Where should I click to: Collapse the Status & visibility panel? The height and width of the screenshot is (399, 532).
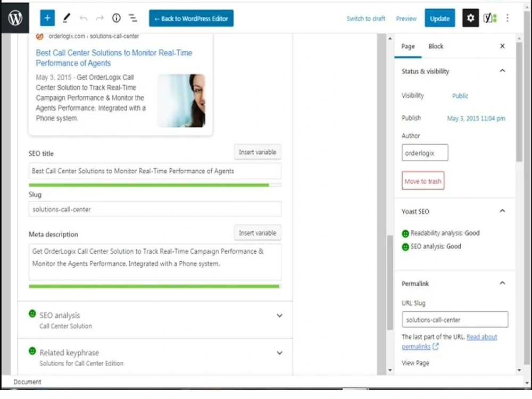(503, 71)
